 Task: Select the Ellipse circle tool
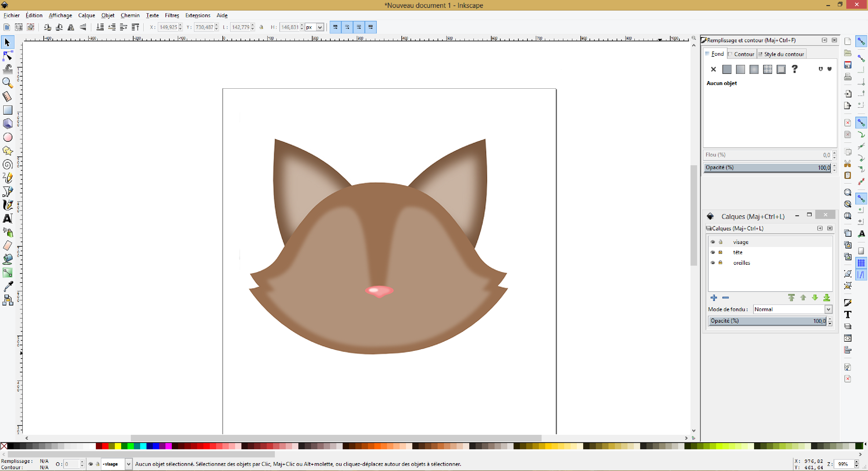click(8, 137)
